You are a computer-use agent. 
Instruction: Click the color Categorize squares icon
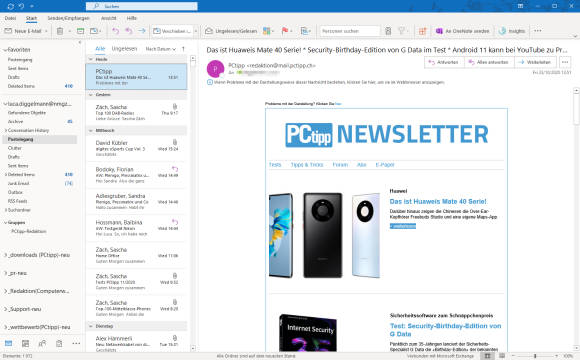click(266, 31)
